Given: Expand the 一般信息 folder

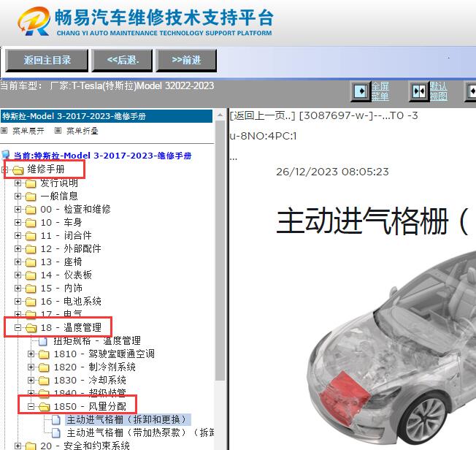Looking at the screenshot, I should tap(18, 196).
